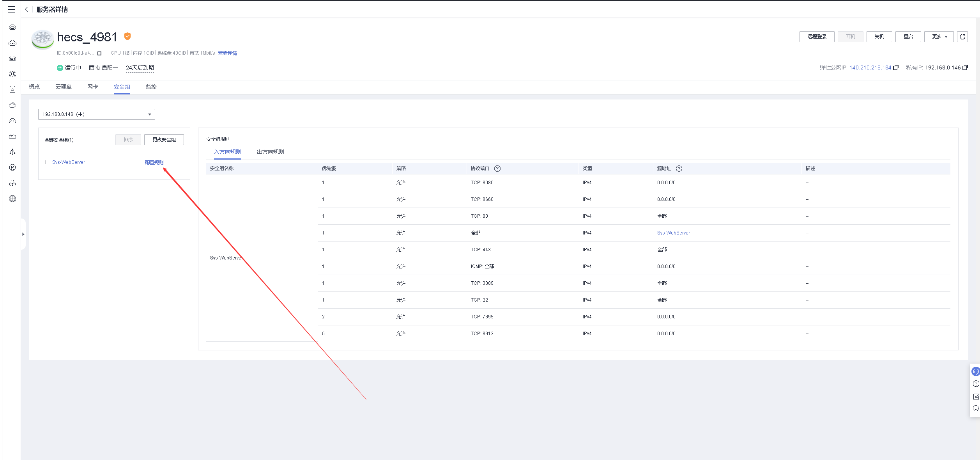
Task: Switch to 出方向规则 tab
Action: point(270,152)
